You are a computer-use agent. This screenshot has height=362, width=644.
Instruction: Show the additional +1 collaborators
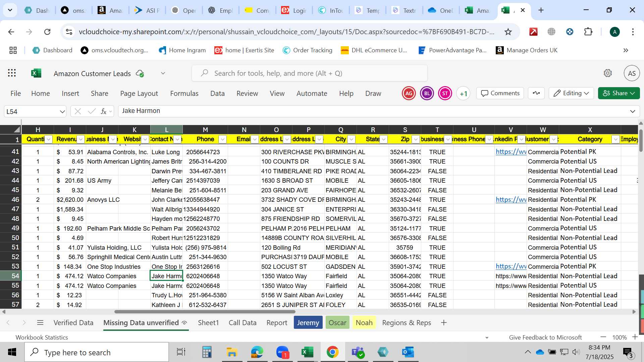tap(463, 94)
